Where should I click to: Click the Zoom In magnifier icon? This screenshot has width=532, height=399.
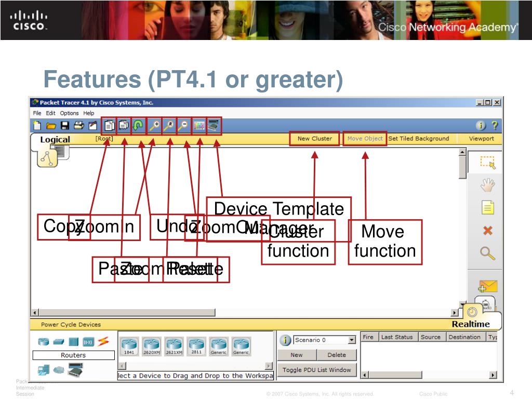(x=154, y=126)
